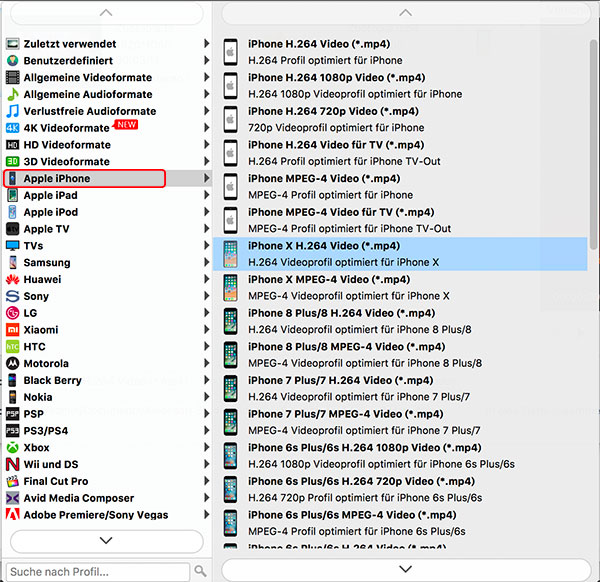Pick iPhone 6s Plus/6s H.264 1080p profile
Viewport: 600px width, 582px height.
coord(400,456)
